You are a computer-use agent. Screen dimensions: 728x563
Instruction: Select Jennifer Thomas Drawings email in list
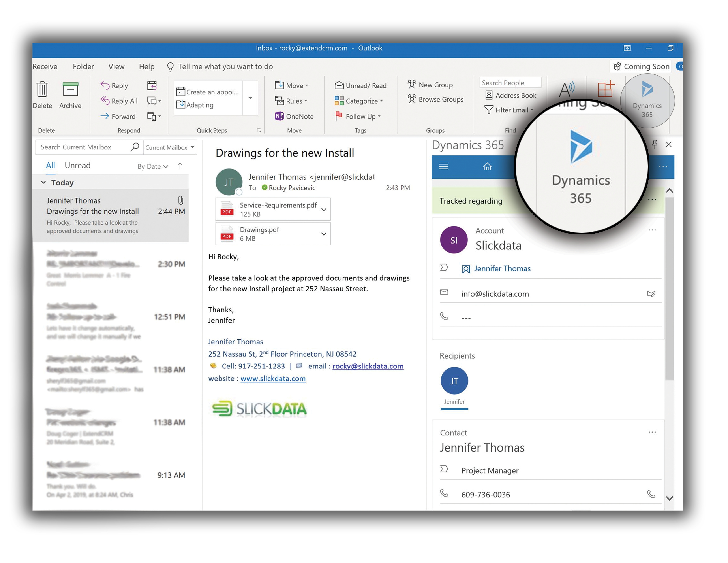[x=111, y=216]
